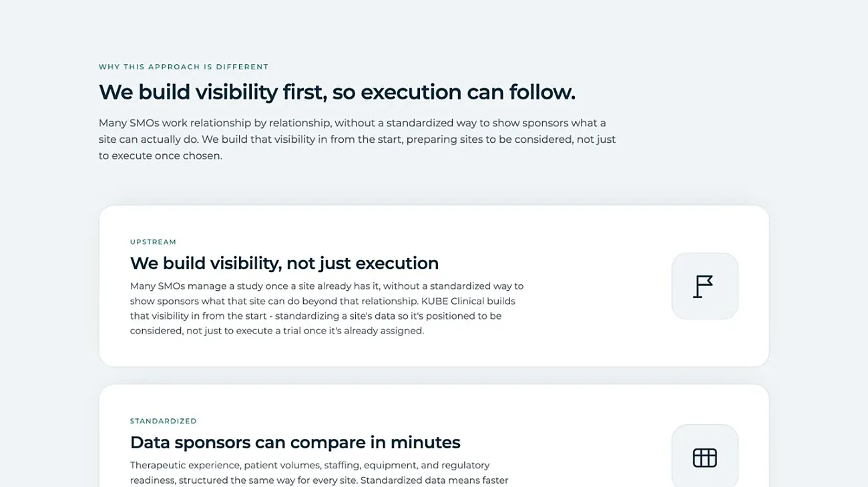The height and width of the screenshot is (487, 868).
Task: Click the flag icon in the Upstream card
Action: tap(704, 286)
